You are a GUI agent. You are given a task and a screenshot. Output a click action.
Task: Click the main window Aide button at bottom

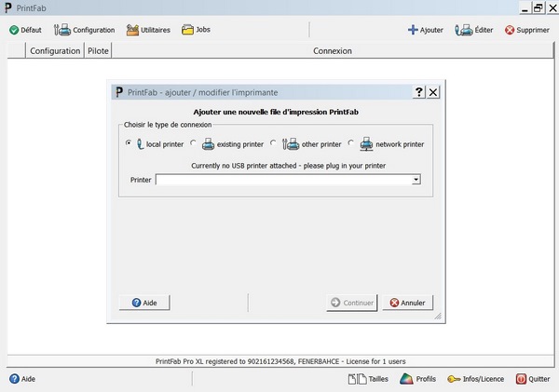(22, 379)
